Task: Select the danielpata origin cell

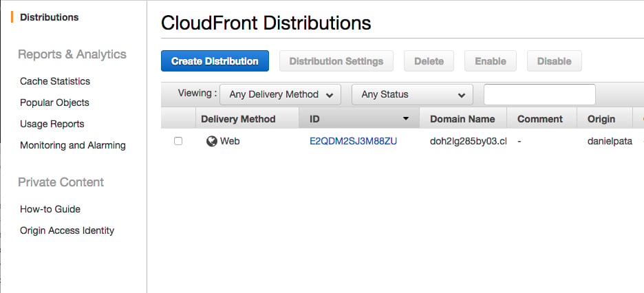Action: [x=610, y=142]
